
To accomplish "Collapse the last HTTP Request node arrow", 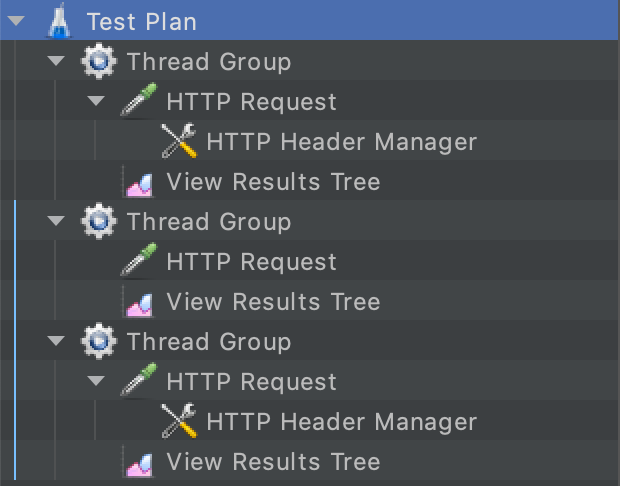I will (x=96, y=382).
